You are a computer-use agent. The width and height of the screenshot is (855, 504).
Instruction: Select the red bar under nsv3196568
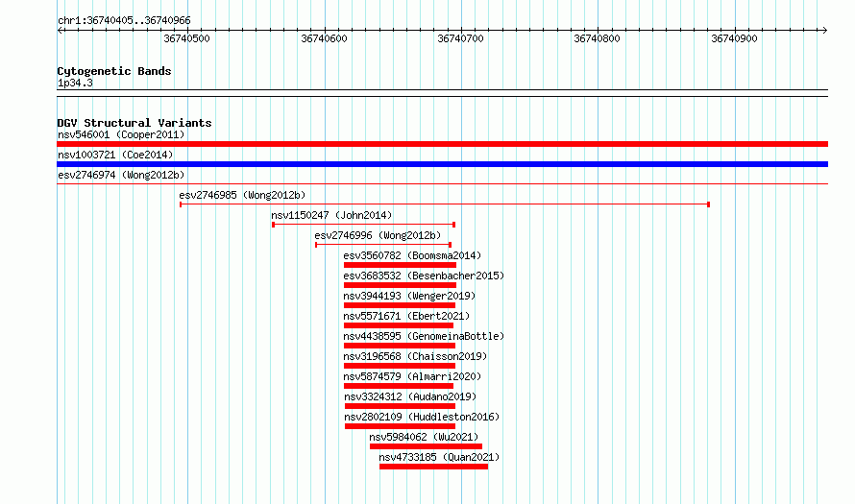399,366
